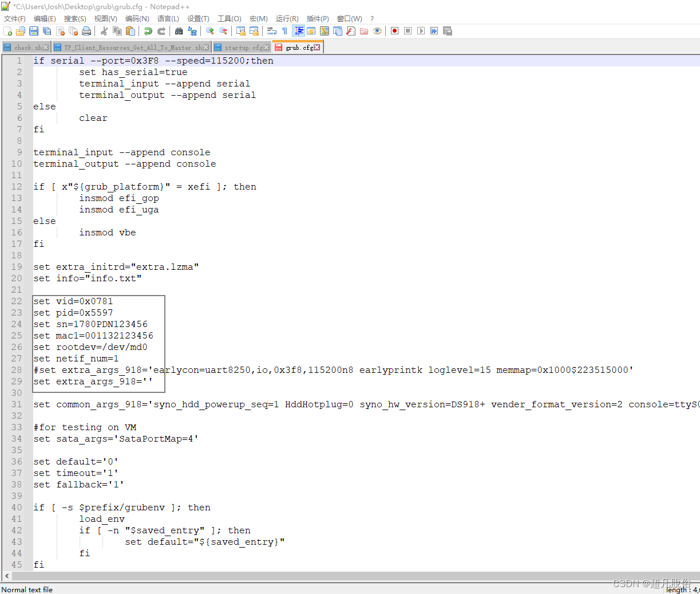Open the Document Map panel icon
The image size is (700, 594).
pos(325,31)
